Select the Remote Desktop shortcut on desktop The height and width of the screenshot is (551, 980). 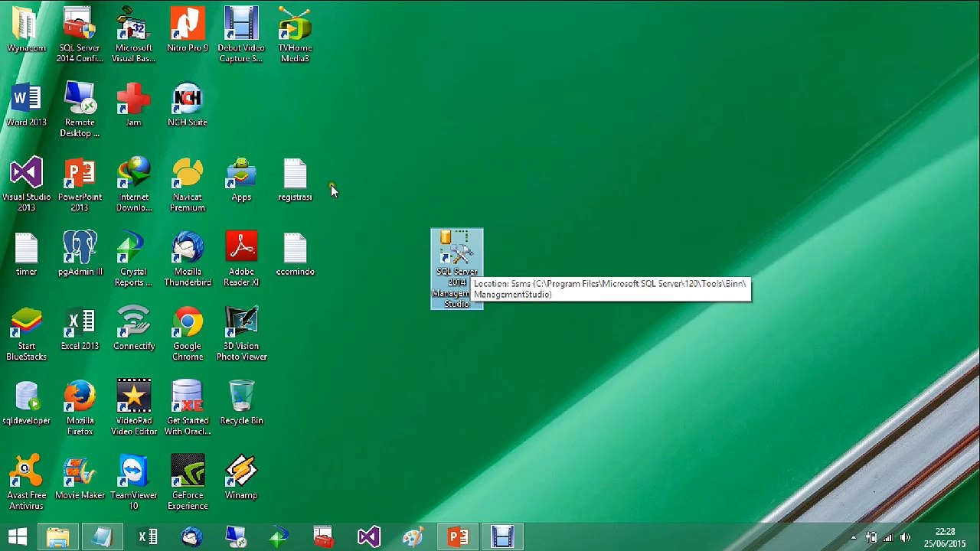click(x=80, y=109)
